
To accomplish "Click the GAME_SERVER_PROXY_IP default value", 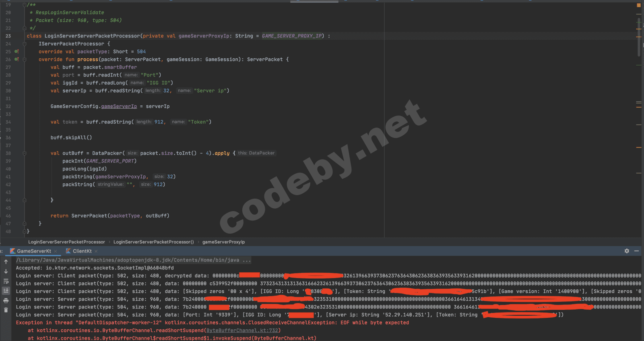I will point(292,36).
